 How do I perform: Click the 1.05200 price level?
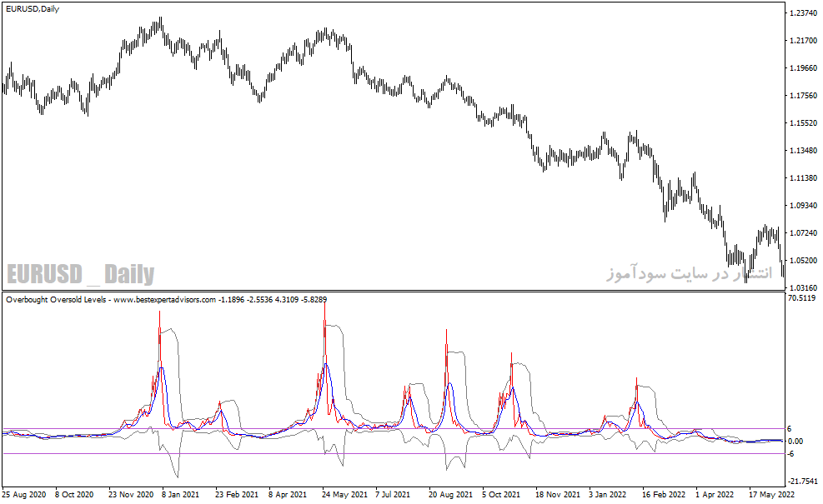[803, 261]
